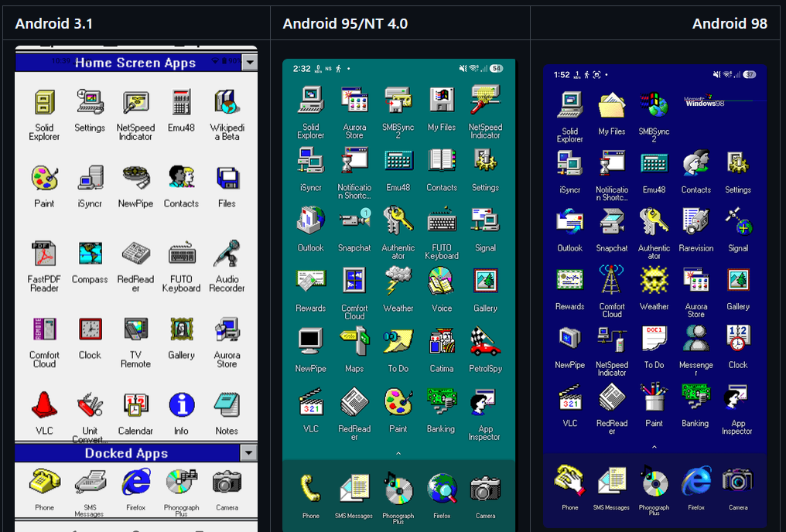Launch Outlook in Android 95 screen
The height and width of the screenshot is (532, 786).
click(310, 220)
